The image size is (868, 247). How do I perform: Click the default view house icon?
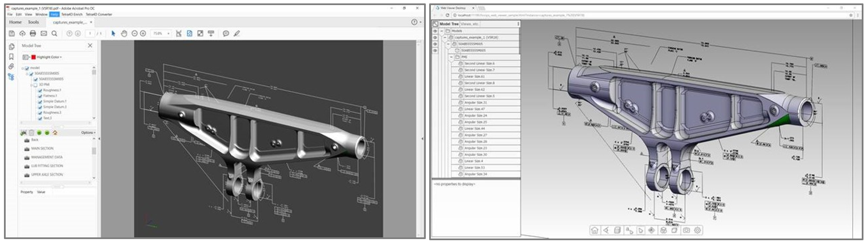click(55, 133)
